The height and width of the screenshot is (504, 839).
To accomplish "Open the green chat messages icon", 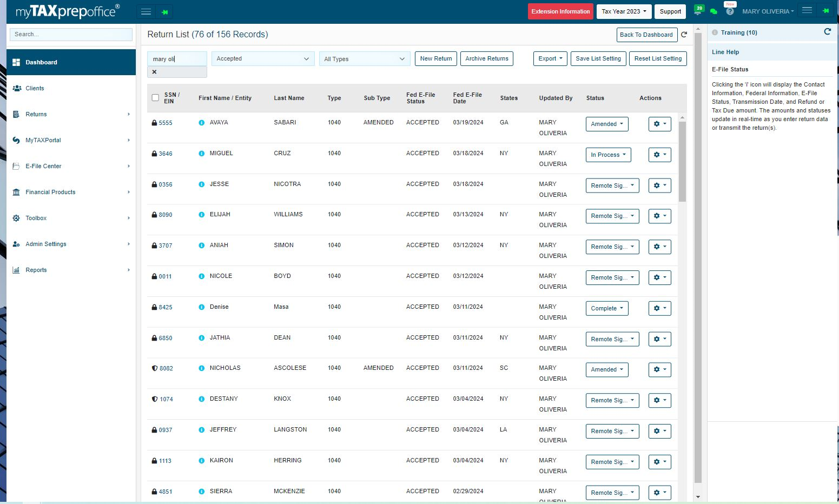I will 714,11.
